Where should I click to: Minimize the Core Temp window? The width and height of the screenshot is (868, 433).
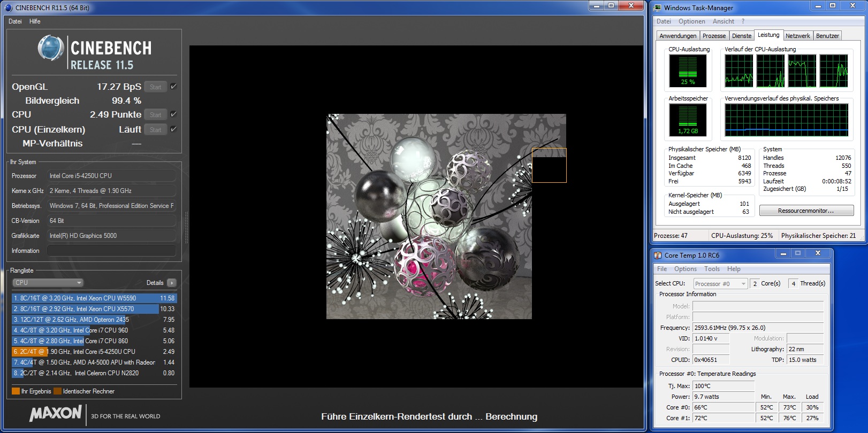[783, 253]
